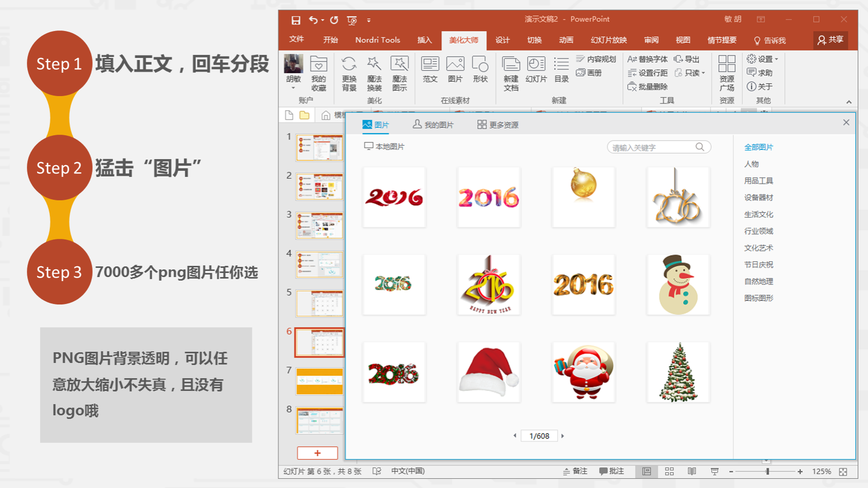Open the 更换背景 background changer
This screenshot has width=868, height=488.
tap(349, 73)
